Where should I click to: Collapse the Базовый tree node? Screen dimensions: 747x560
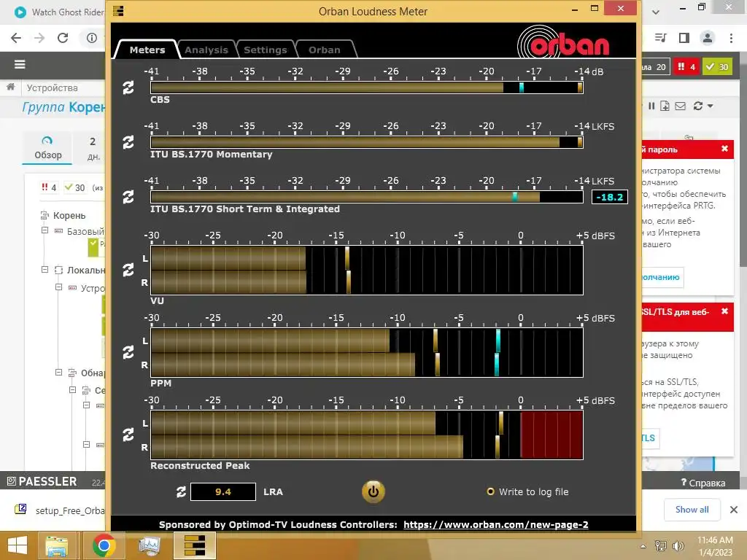tap(44, 230)
